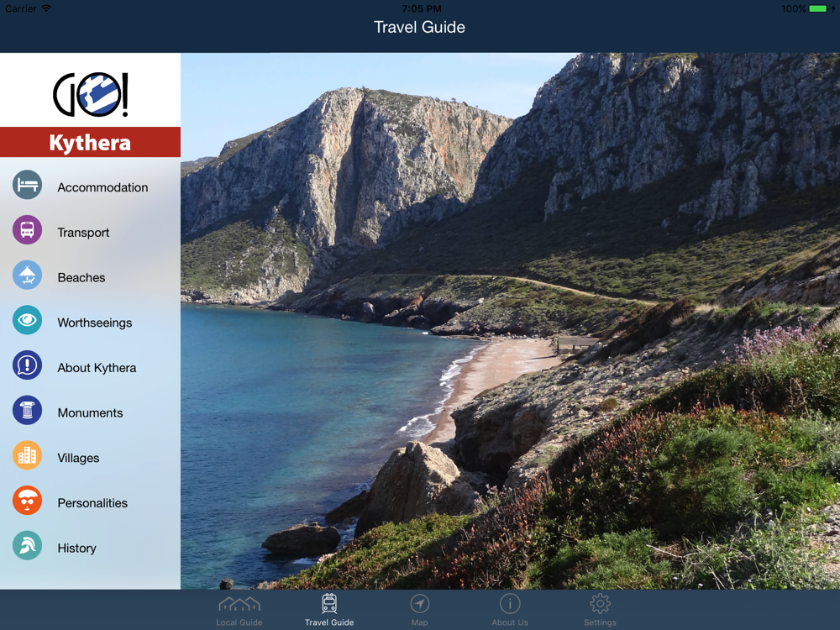Tap the Transport bus icon
Viewport: 840px width, 630px height.
(28, 230)
